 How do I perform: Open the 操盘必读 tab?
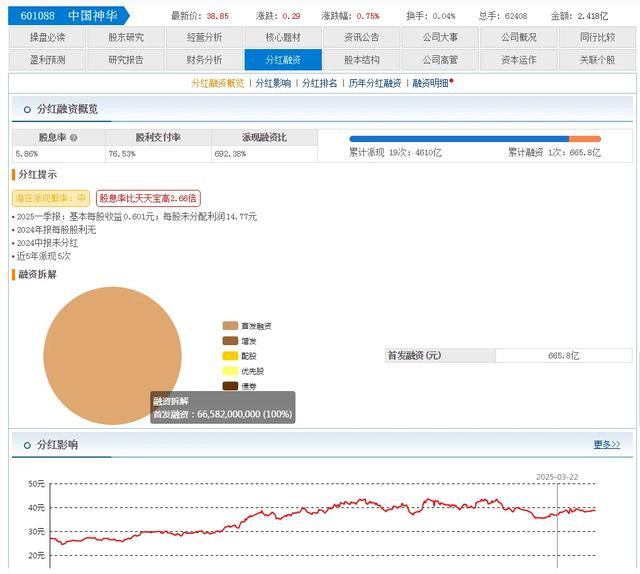tap(47, 38)
